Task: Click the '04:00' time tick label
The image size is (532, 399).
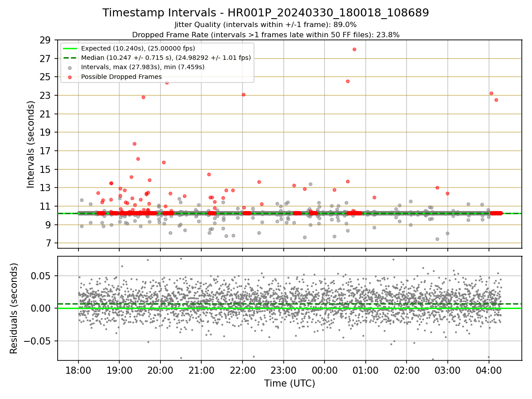Action: point(489,370)
